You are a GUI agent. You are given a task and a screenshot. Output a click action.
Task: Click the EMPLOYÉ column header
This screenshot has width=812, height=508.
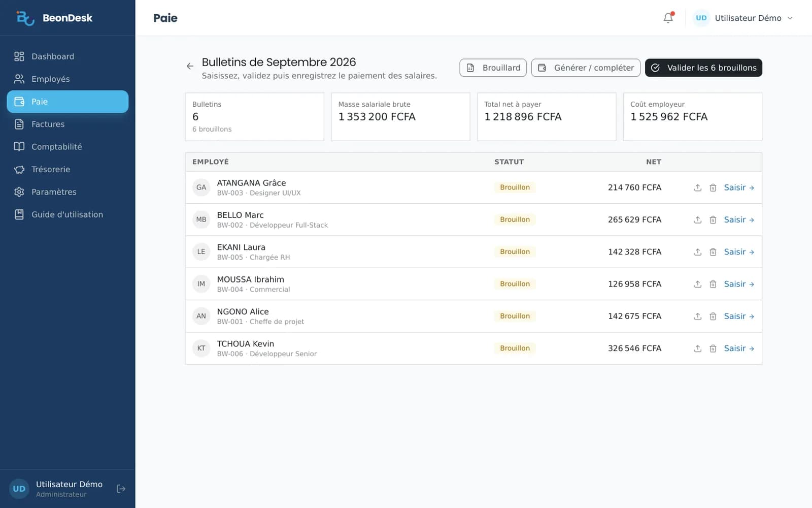[x=211, y=162]
